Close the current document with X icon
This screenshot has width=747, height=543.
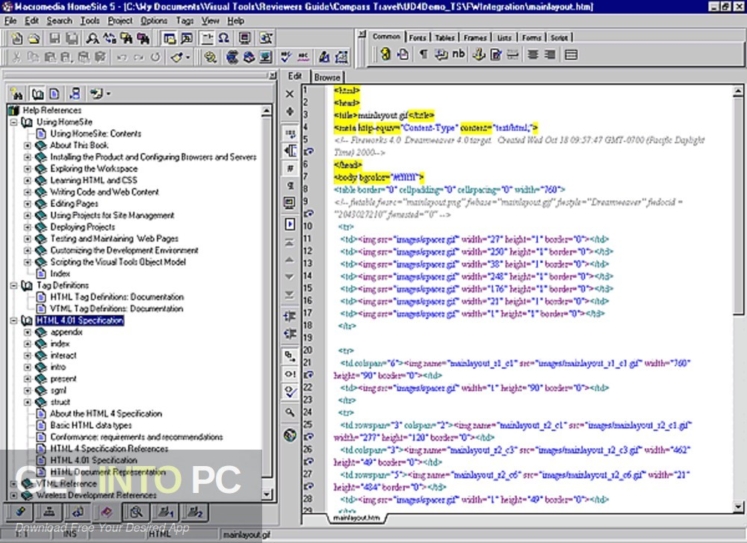click(x=290, y=94)
